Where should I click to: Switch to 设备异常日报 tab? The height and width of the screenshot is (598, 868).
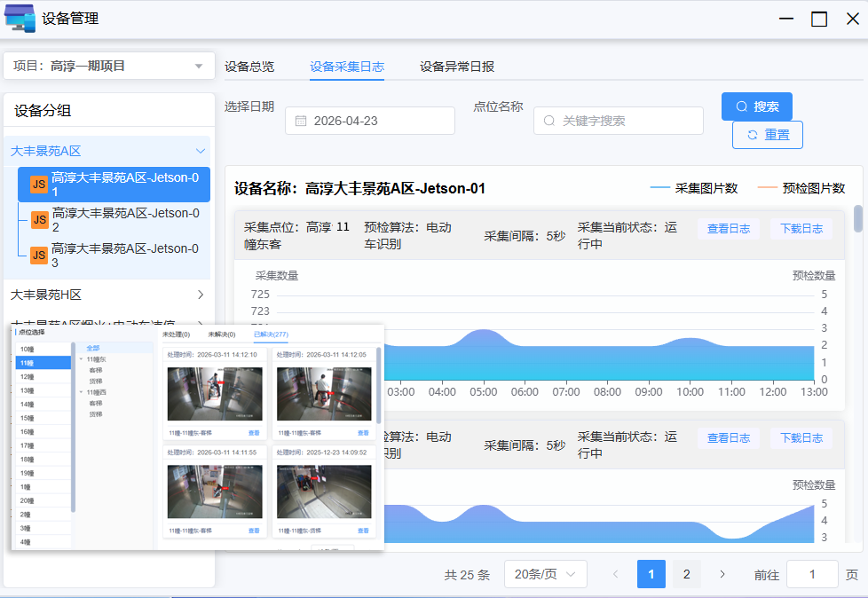click(x=457, y=67)
